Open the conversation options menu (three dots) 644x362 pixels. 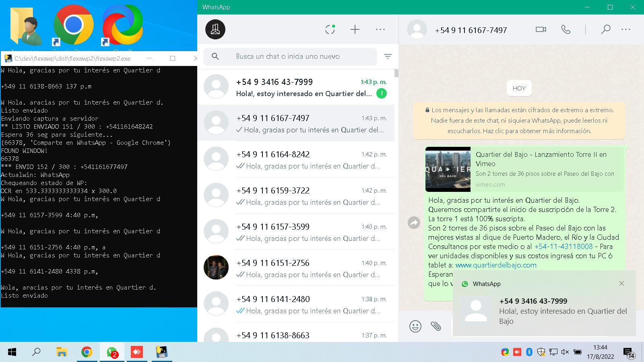[626, 29]
